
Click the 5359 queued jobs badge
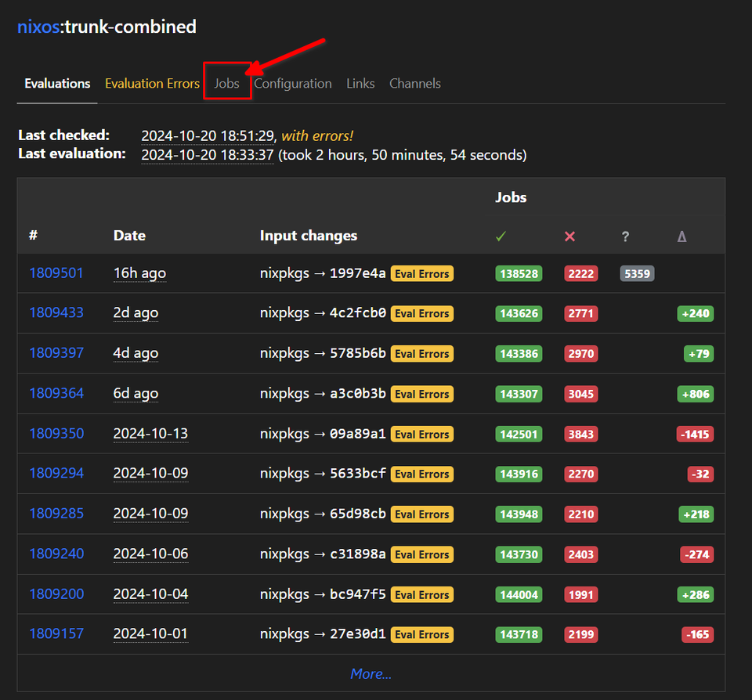click(x=637, y=274)
